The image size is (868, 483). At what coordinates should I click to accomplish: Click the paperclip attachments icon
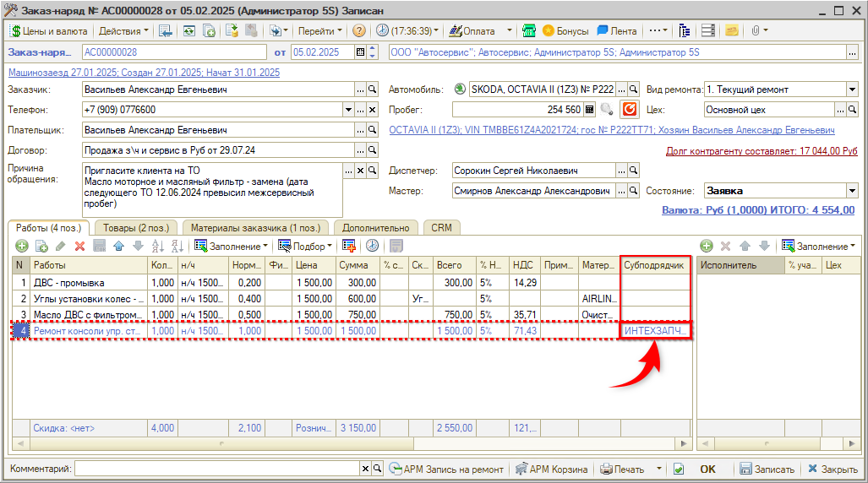(x=755, y=30)
